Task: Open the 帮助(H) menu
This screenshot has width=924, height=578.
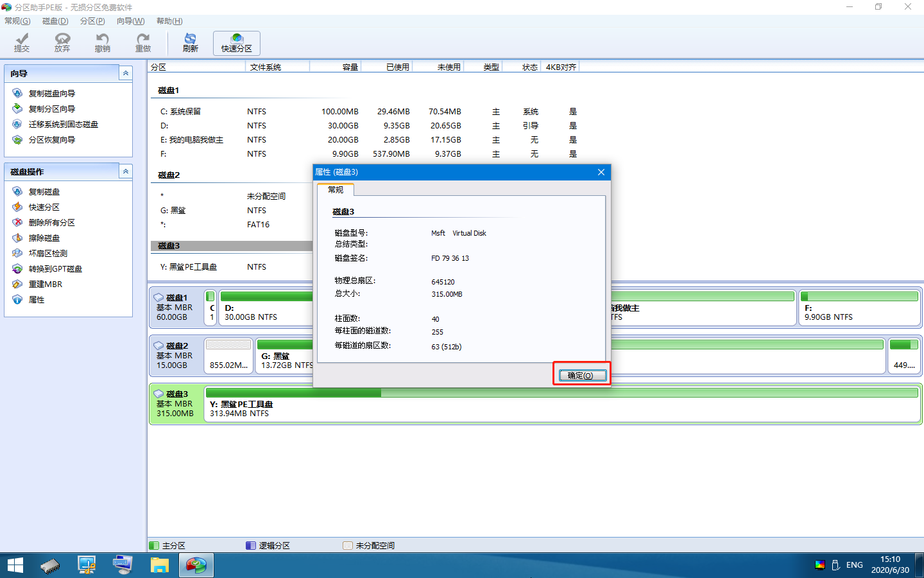Action: pyautogui.click(x=169, y=21)
